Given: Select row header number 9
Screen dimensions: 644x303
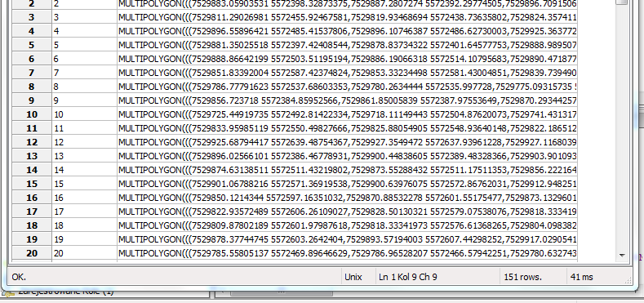Looking at the screenshot, I should (32, 100).
